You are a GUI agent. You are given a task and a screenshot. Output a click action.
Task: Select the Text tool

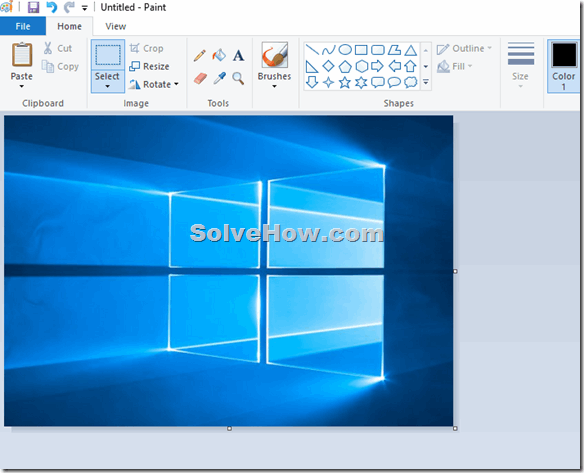coord(238,55)
